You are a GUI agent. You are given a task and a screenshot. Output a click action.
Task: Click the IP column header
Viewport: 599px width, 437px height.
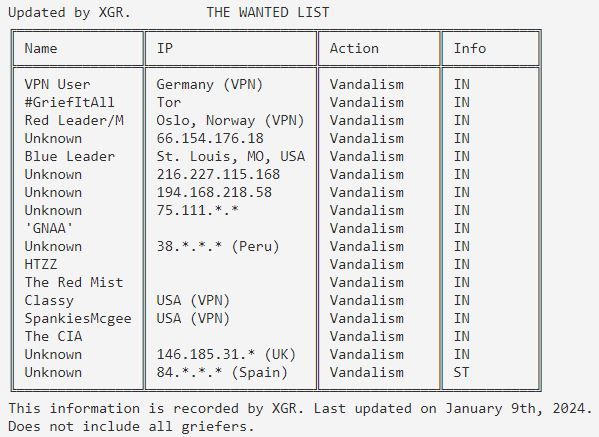coord(165,49)
